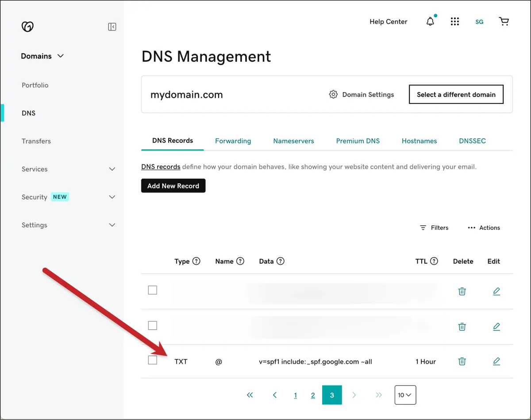This screenshot has width=531, height=420.
Task: Open Portfolio in the sidebar
Action: [35, 85]
